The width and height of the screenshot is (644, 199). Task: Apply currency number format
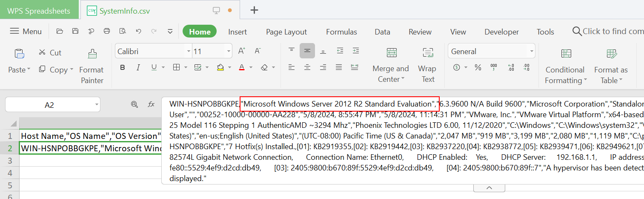click(x=456, y=67)
